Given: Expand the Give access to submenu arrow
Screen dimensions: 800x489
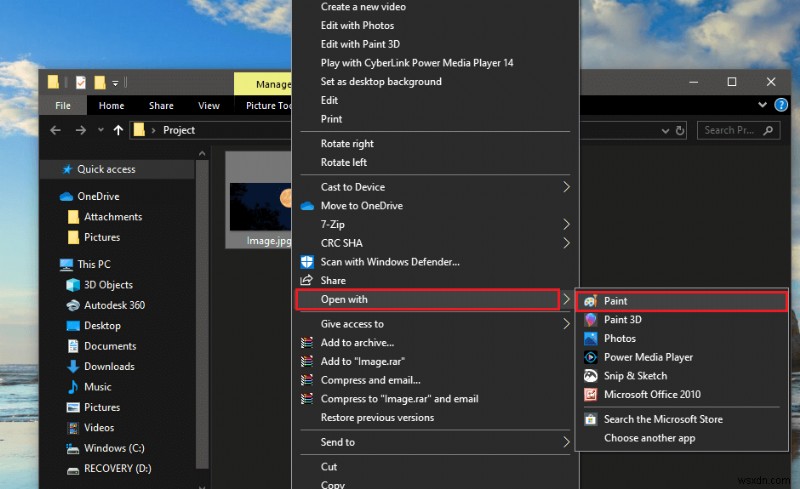Looking at the screenshot, I should [566, 324].
